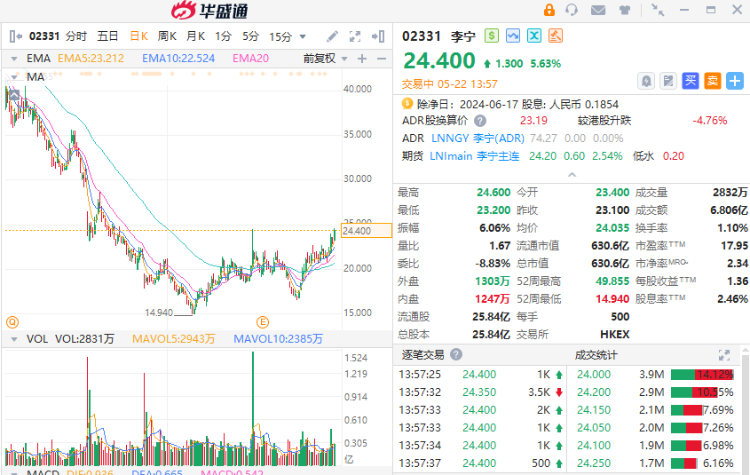This screenshot has width=750, height=475.
Task: Open the LNNGY 李宁(ADR) link
Action: click(x=478, y=138)
